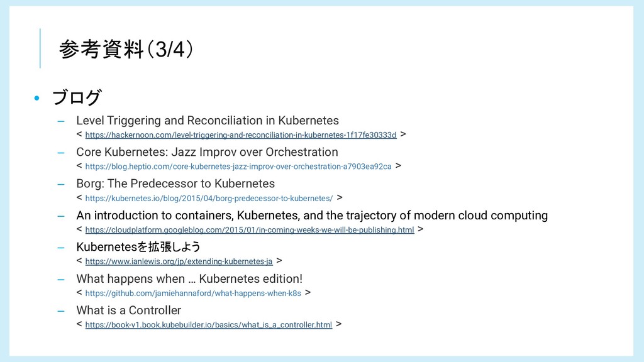Select the Core Kubernetes: Jazz Improv title
This screenshot has width=644, height=362.
(x=207, y=152)
